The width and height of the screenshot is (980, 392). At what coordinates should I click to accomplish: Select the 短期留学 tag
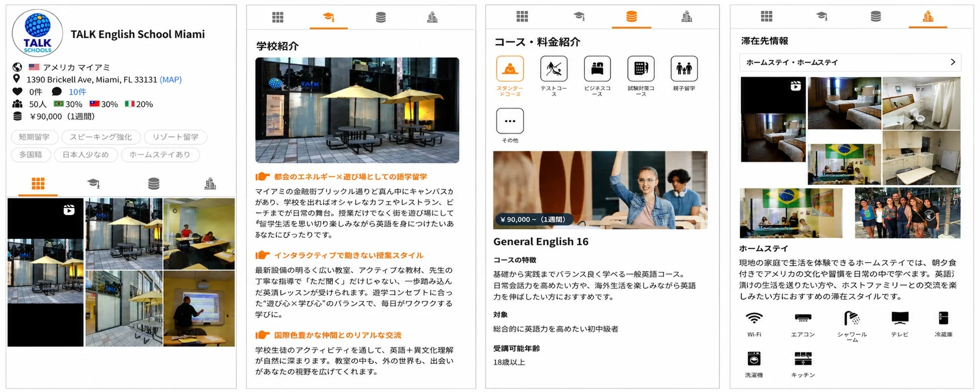click(x=34, y=137)
